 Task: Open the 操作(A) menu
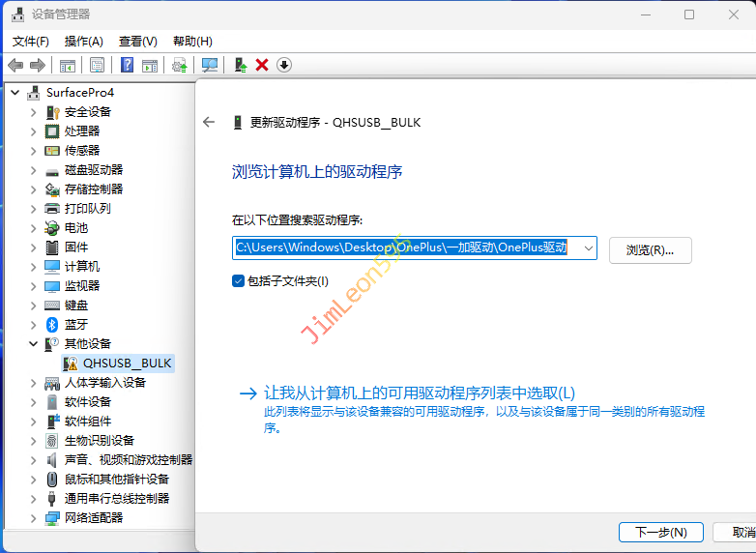[83, 42]
